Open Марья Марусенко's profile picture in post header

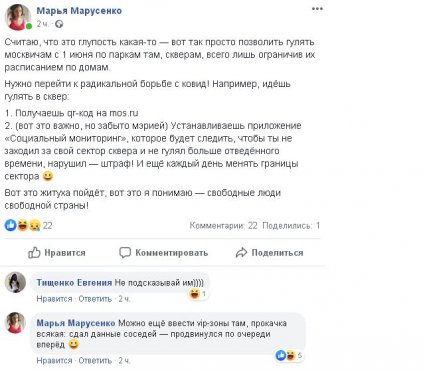coord(18,17)
